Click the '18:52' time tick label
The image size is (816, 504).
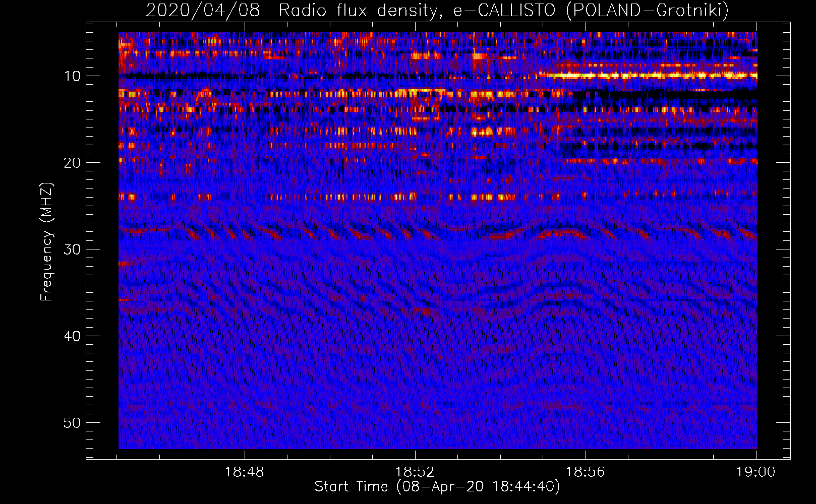415,472
